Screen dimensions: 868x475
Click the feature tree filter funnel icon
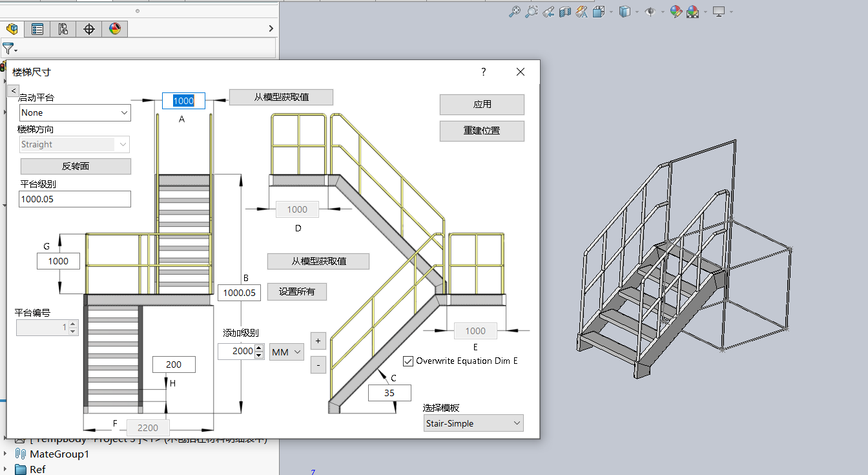[8, 48]
